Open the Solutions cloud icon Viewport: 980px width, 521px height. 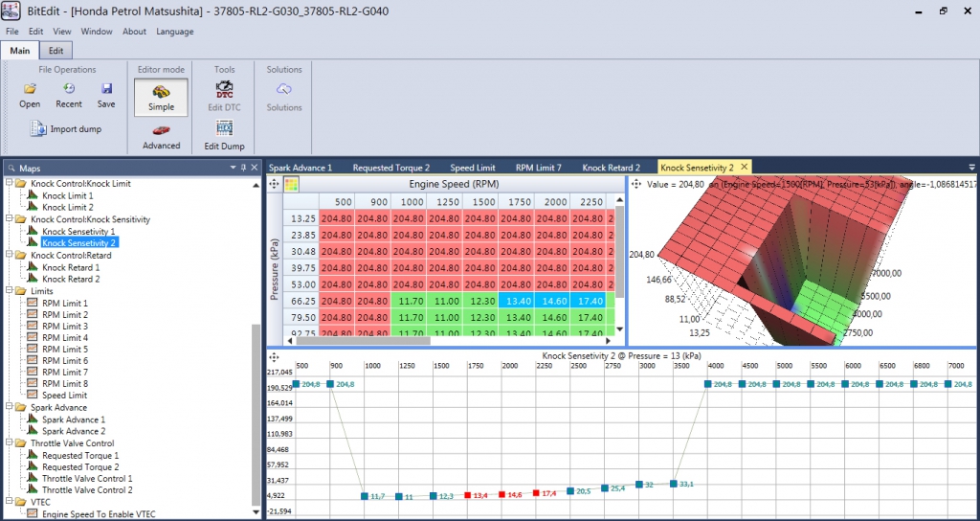click(283, 89)
